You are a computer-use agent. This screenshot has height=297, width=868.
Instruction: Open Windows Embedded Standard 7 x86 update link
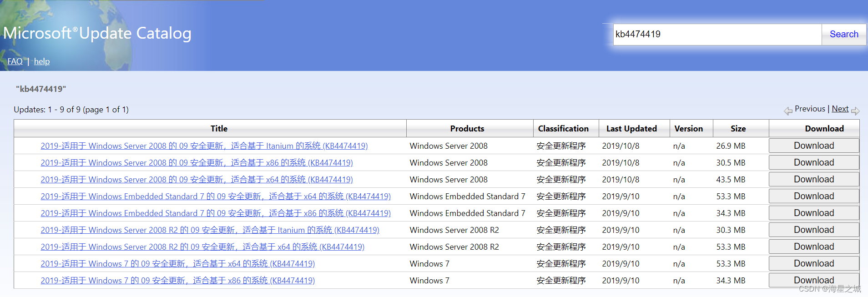pyautogui.click(x=216, y=213)
